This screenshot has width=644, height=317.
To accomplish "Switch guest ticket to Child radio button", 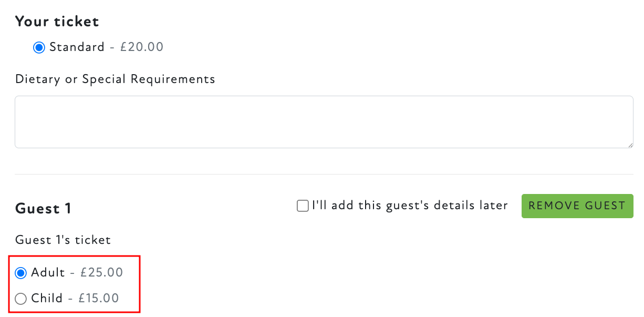I will tap(21, 299).
